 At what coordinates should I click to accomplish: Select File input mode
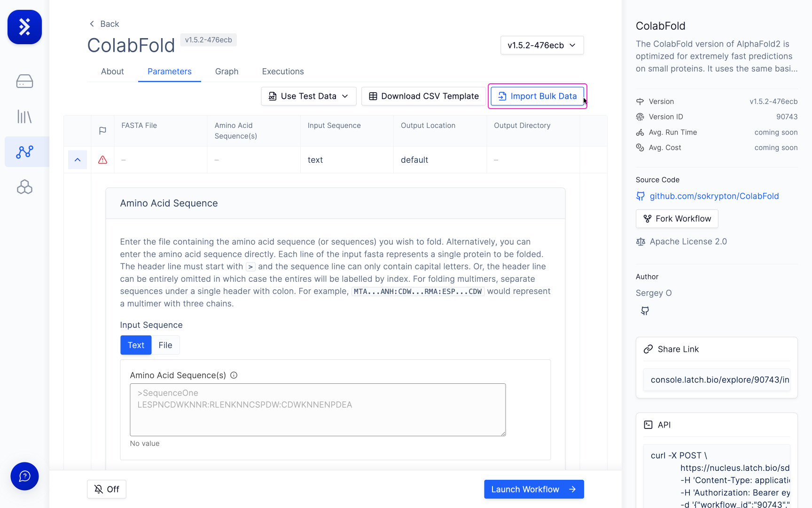point(165,345)
